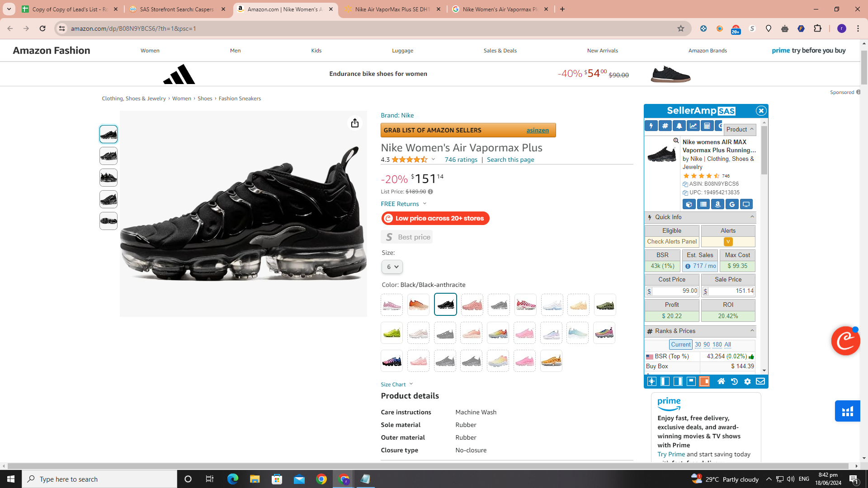Select the volt green color swatch
Image resolution: width=868 pixels, height=488 pixels.
(x=392, y=333)
